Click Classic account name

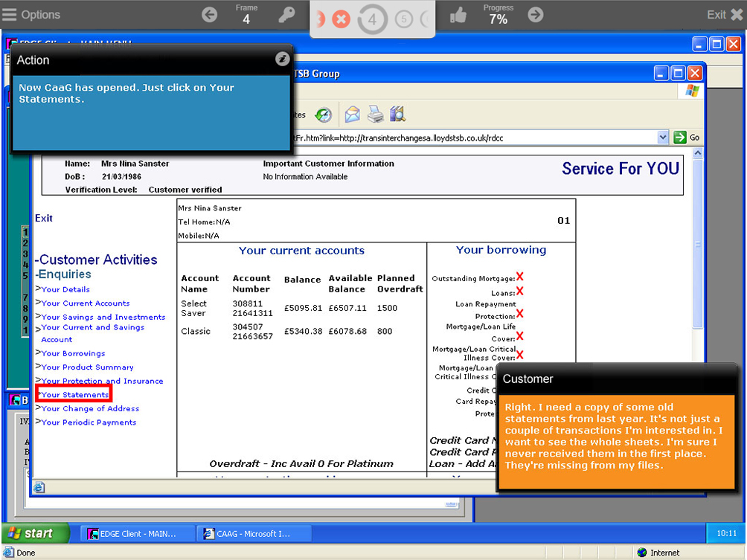tap(196, 331)
